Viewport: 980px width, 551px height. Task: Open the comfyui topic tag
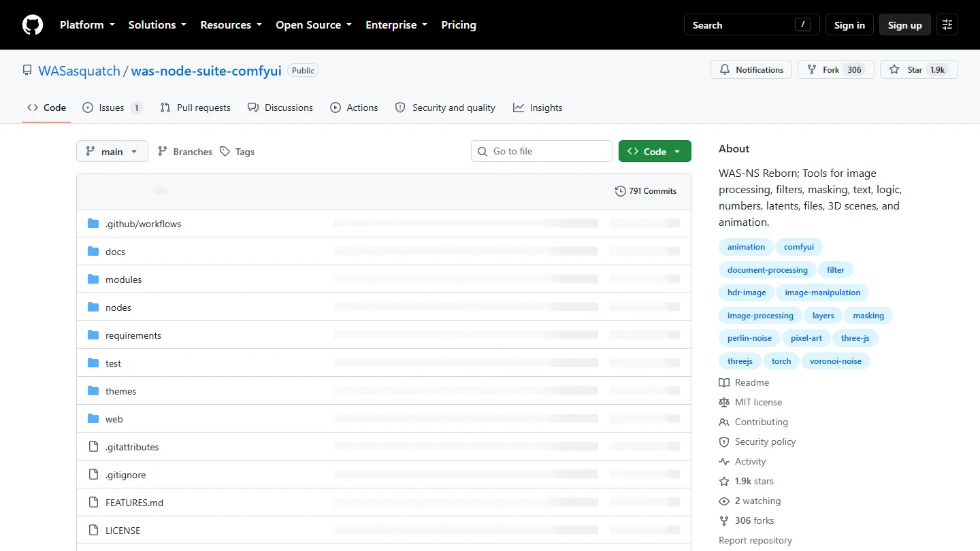(x=799, y=247)
